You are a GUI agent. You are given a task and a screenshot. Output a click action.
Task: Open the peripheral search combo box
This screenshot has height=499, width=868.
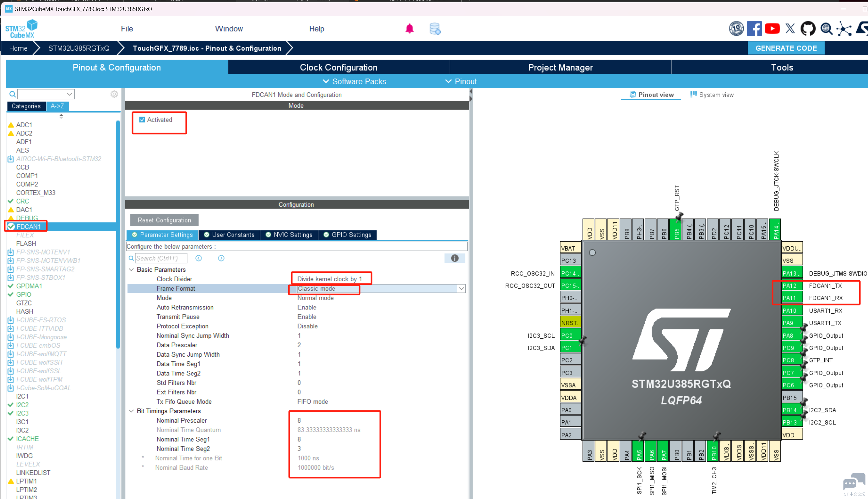(46, 94)
